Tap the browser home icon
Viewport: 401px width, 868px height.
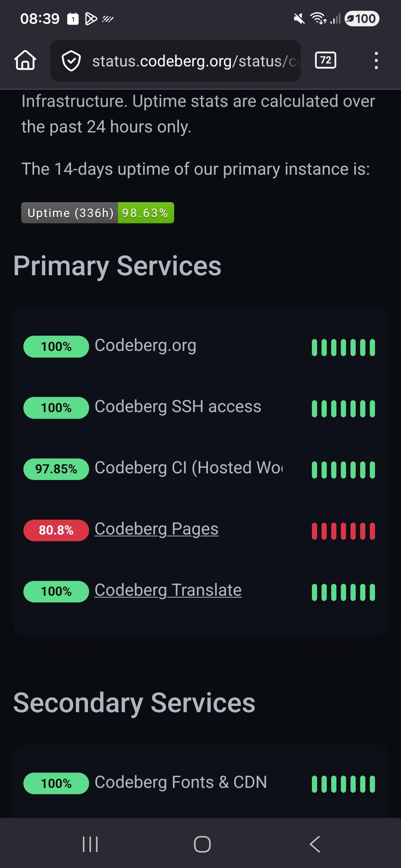tap(25, 60)
